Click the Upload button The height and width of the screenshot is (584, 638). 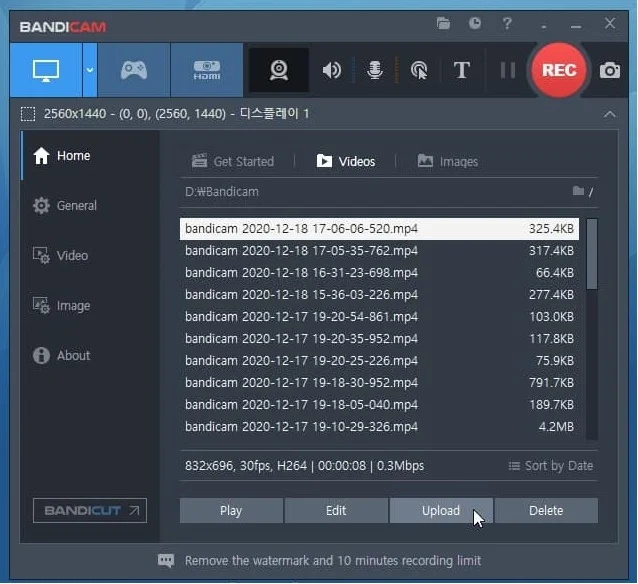point(441,510)
